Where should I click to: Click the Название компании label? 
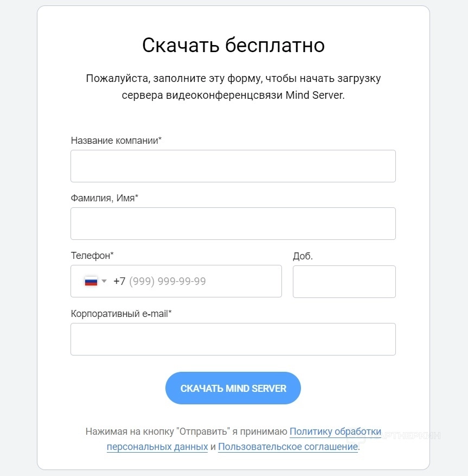(116, 141)
